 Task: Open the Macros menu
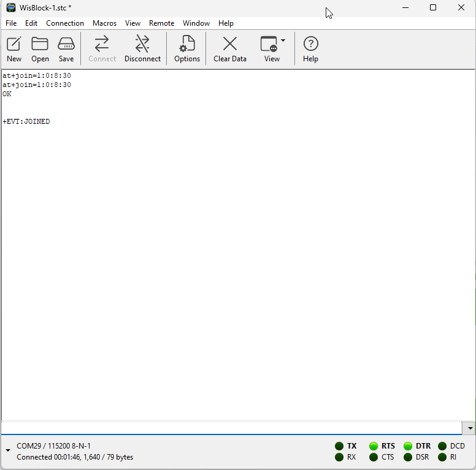pos(104,23)
